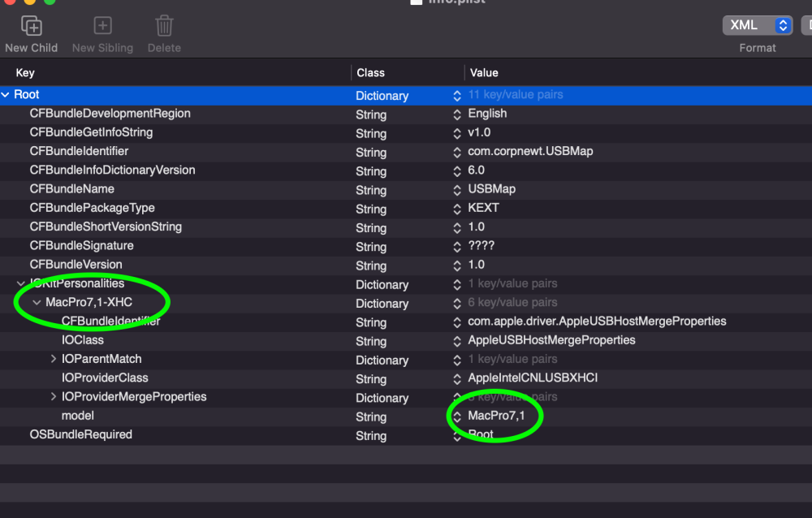Open class stepper for CFBundlePackageType row
The width and height of the screenshot is (812, 518).
point(456,209)
